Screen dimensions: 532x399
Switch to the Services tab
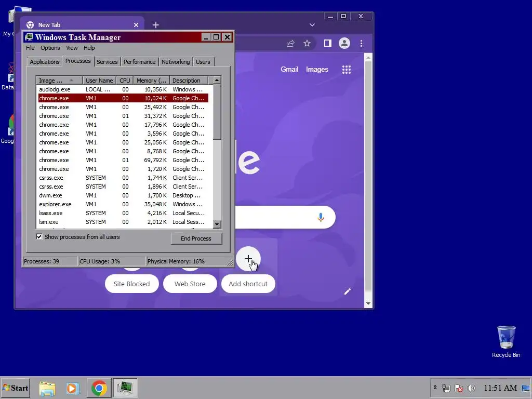[107, 62]
